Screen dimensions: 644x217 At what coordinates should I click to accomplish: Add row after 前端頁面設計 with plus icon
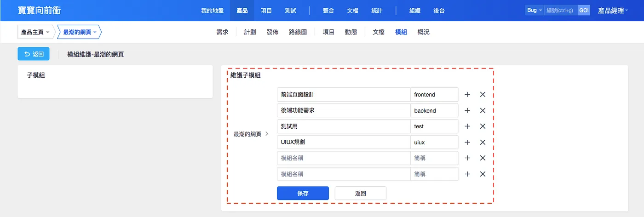[467, 95]
